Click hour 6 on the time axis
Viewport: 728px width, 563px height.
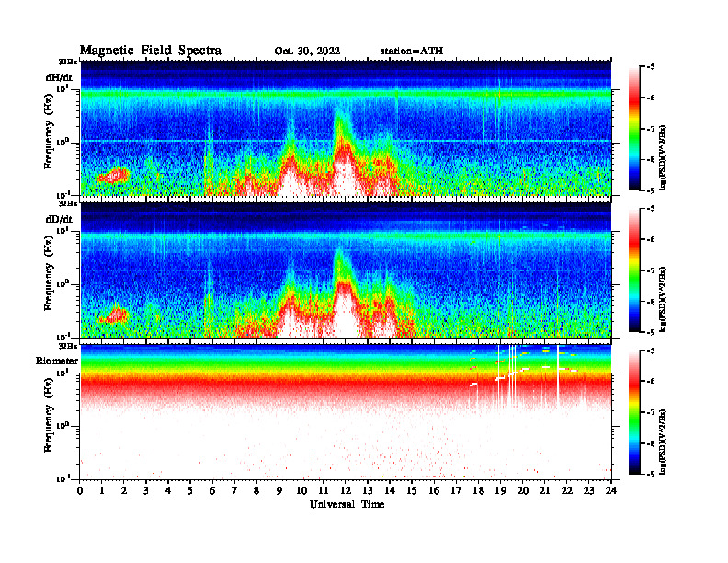pyautogui.click(x=212, y=491)
